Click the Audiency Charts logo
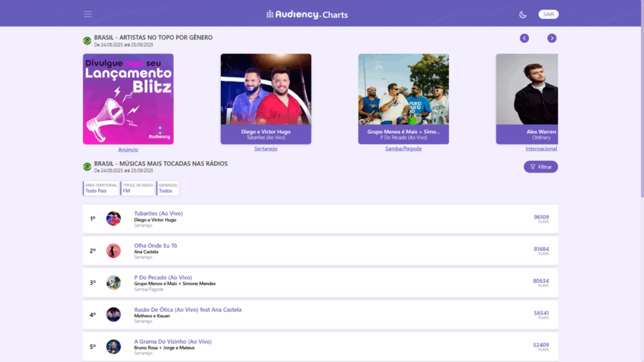The image size is (644, 362). 307,14
